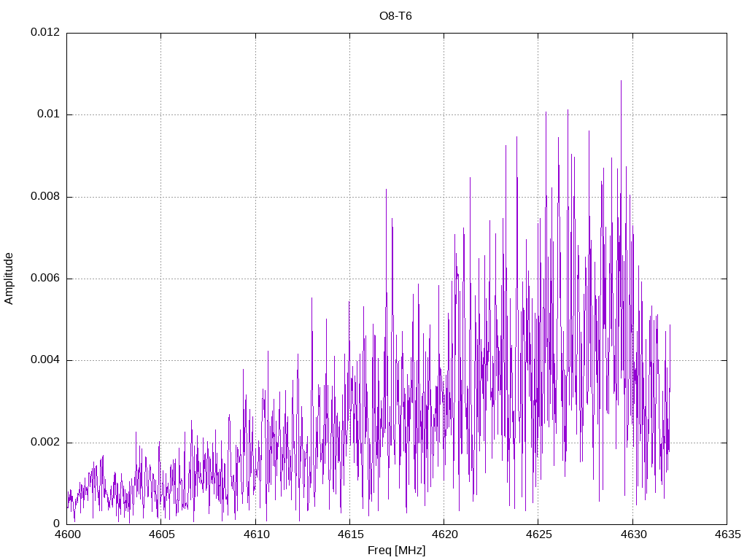Click the isolated peak near 4617 MHz
The width and height of the screenshot is (747, 560).
coord(387,190)
